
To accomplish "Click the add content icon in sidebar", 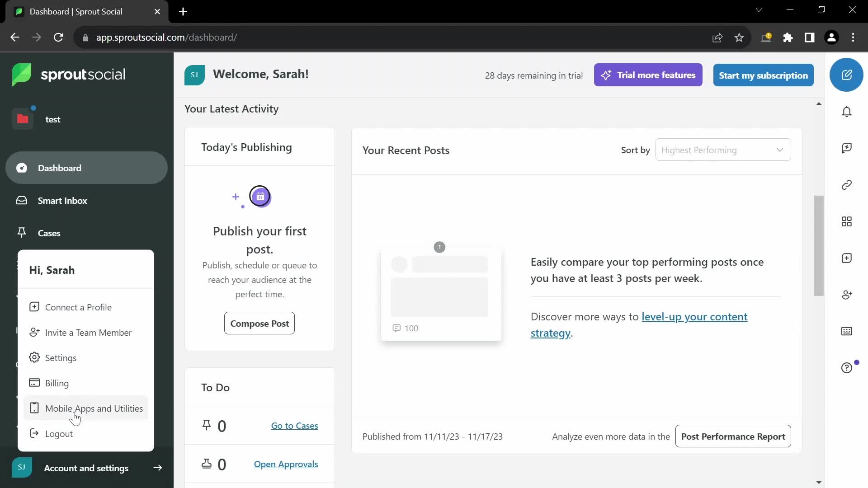I will [848, 258].
